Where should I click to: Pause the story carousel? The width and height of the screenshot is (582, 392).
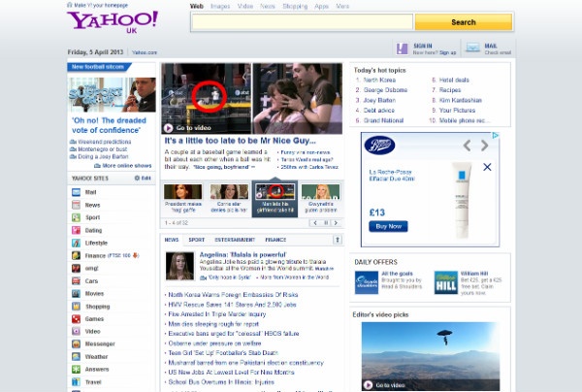tap(326, 223)
